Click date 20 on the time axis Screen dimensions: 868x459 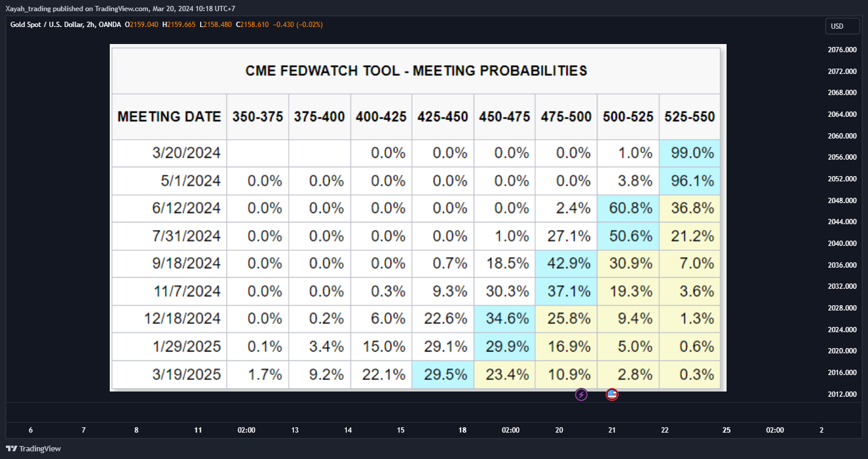coord(559,430)
